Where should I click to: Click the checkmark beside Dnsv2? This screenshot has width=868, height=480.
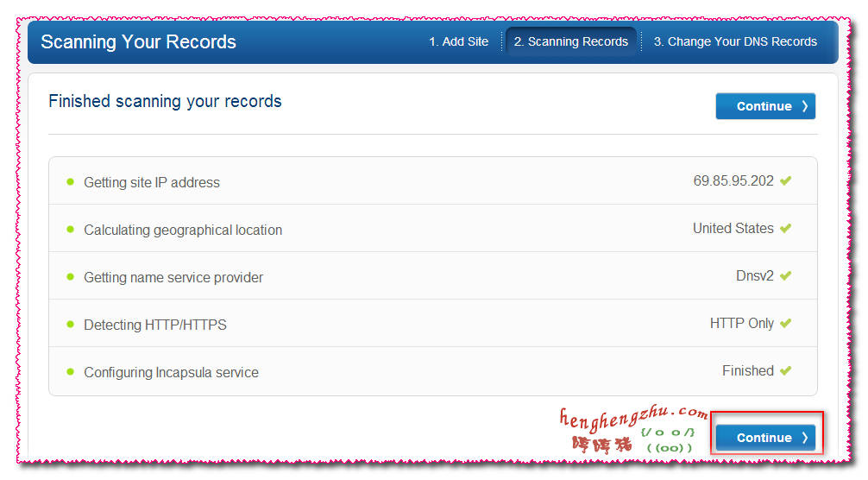click(x=785, y=276)
